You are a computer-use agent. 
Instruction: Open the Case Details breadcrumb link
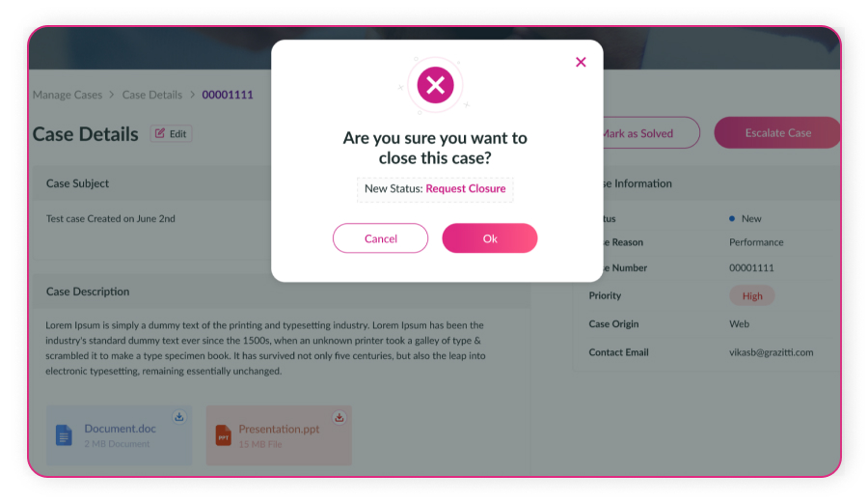point(152,95)
